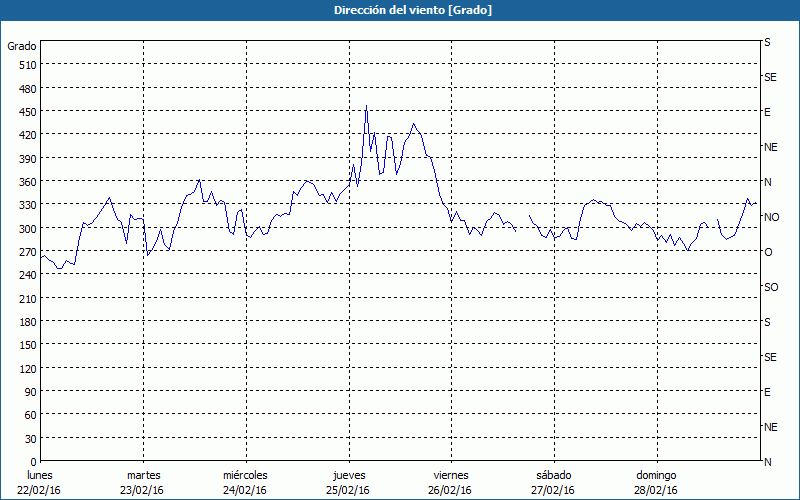
Task: Click the chart title Dirección del viento
Action: point(399,10)
